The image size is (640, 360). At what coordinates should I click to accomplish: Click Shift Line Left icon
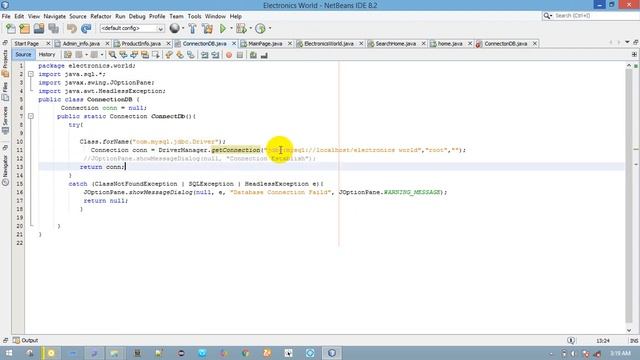click(204, 55)
